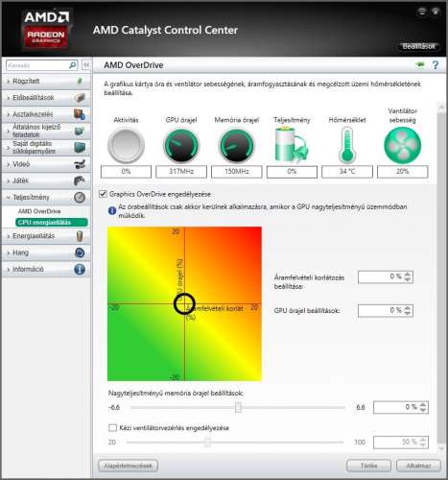Click the Saját digitális síkképernyőm icon
Image resolution: width=448 pixels, height=480 pixels.
[80, 147]
